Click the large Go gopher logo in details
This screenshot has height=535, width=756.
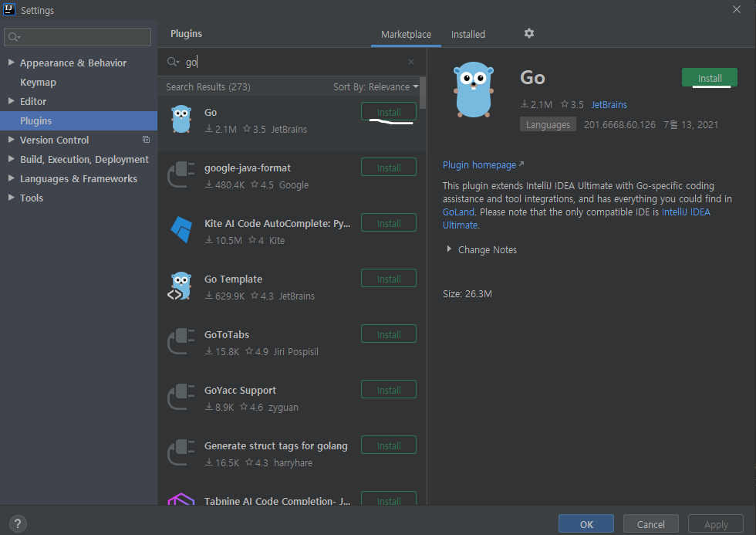(x=474, y=90)
